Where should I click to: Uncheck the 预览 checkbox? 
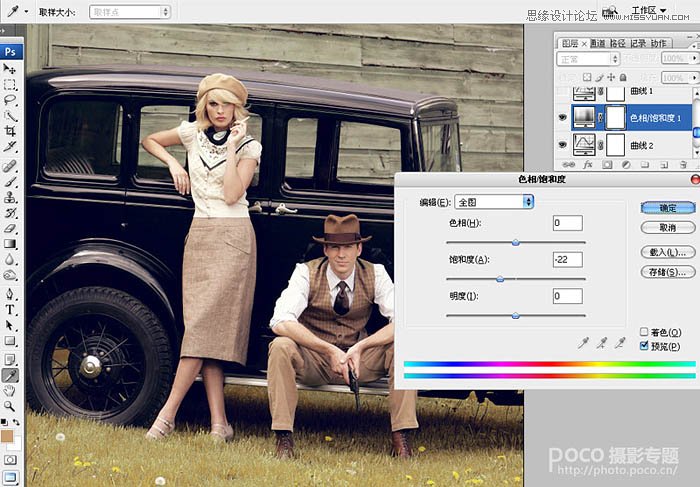click(644, 345)
